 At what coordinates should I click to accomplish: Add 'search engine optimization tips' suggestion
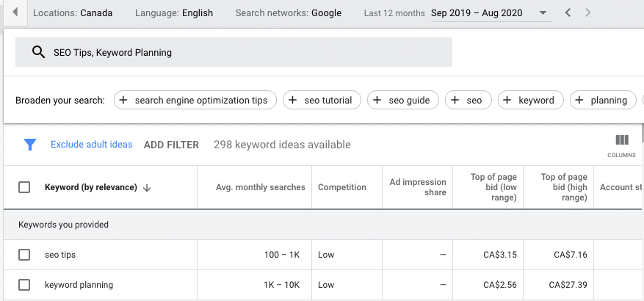(195, 100)
